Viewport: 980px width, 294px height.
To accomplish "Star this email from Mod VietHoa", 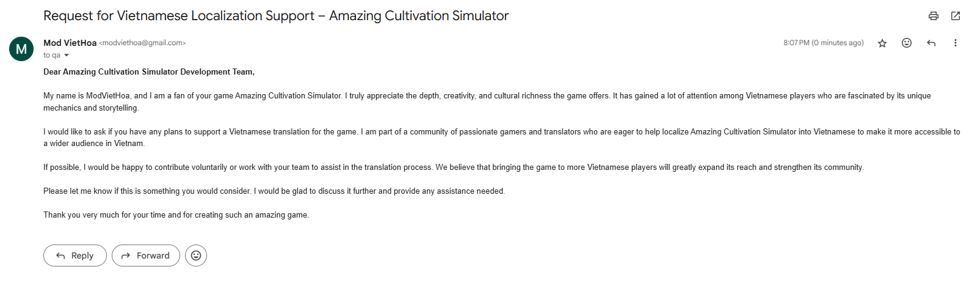I will click(x=882, y=43).
